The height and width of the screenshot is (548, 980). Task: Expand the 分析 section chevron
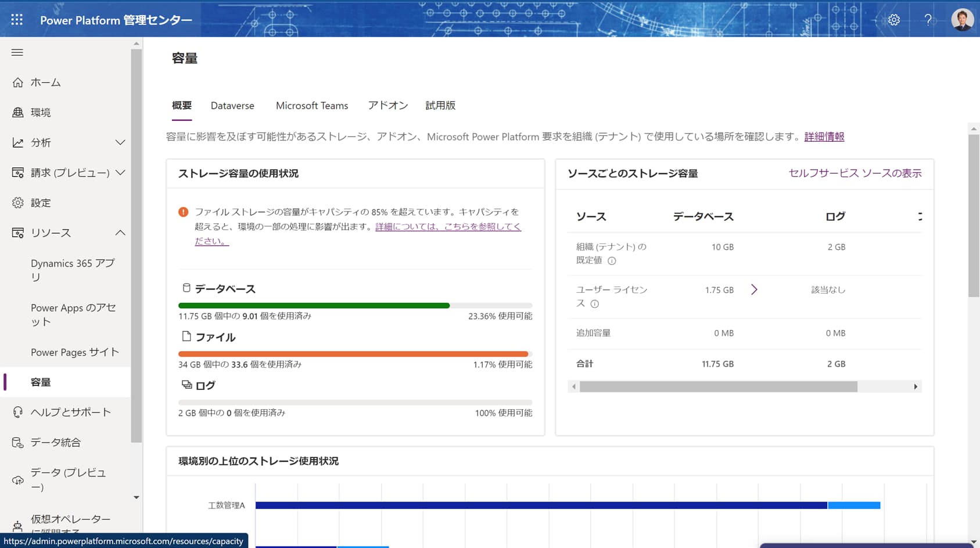coord(120,142)
